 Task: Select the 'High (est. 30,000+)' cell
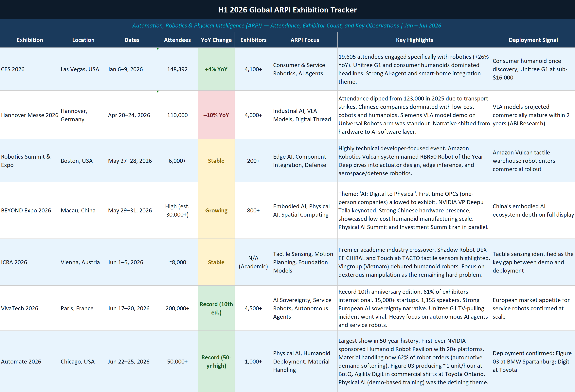pyautogui.click(x=177, y=210)
